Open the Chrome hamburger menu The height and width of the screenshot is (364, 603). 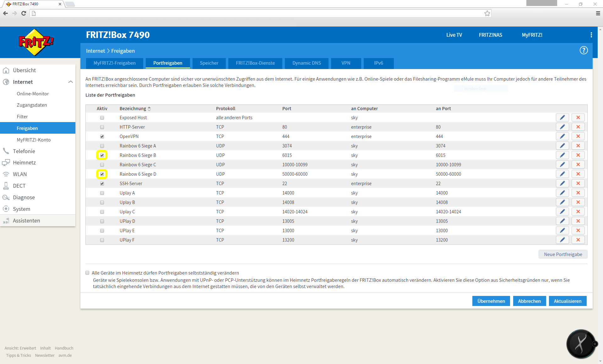pos(598,13)
